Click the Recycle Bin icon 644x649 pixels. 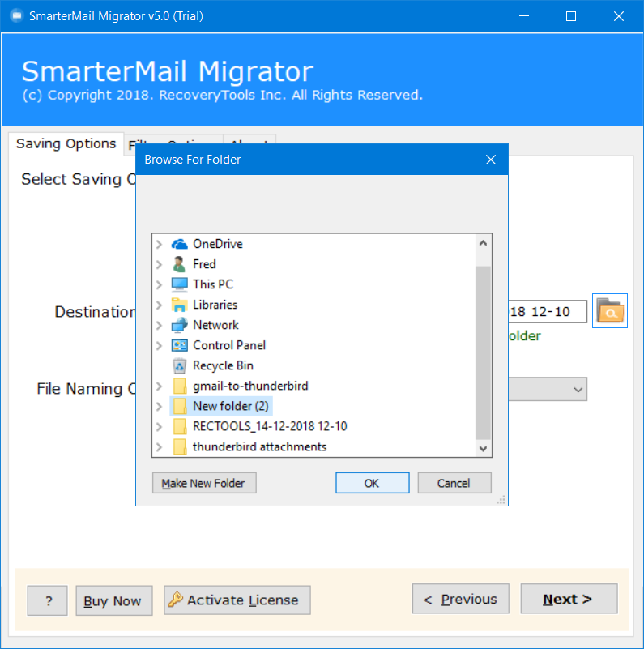[179, 365]
